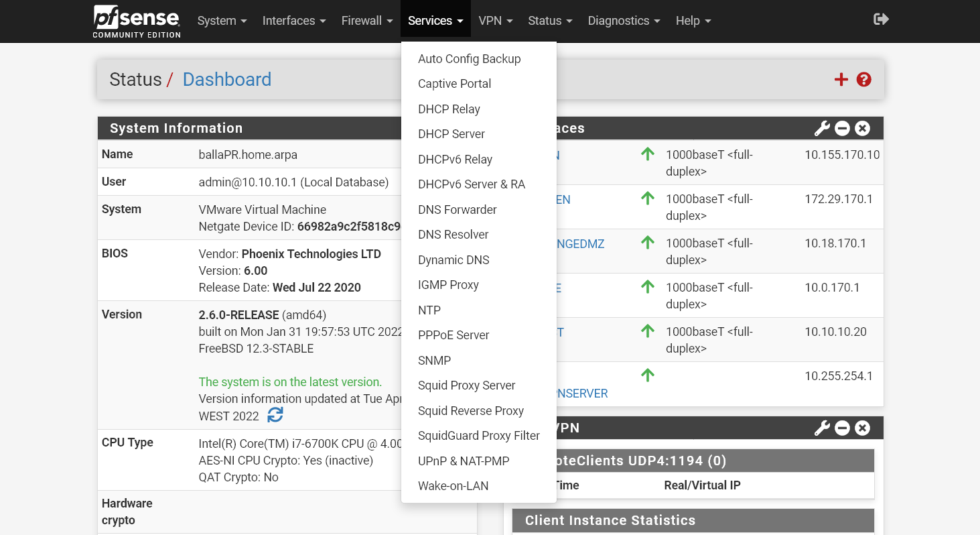The image size is (980, 535).
Task: Select DHCP Server from the Services menu
Action: pos(451,134)
